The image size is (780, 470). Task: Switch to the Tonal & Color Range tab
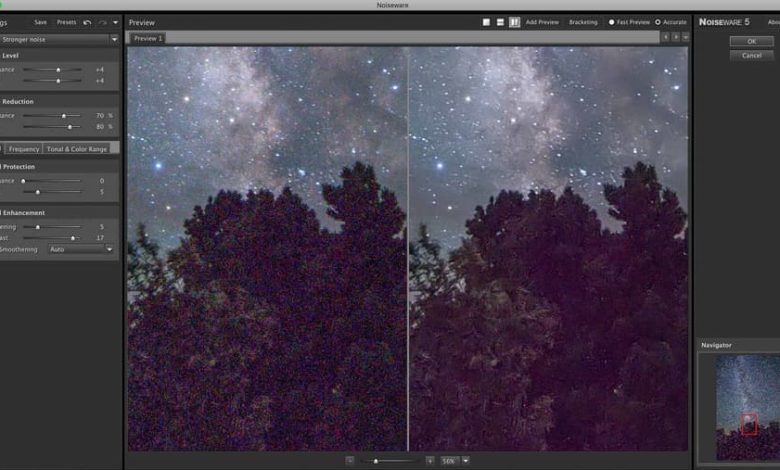[x=76, y=149]
